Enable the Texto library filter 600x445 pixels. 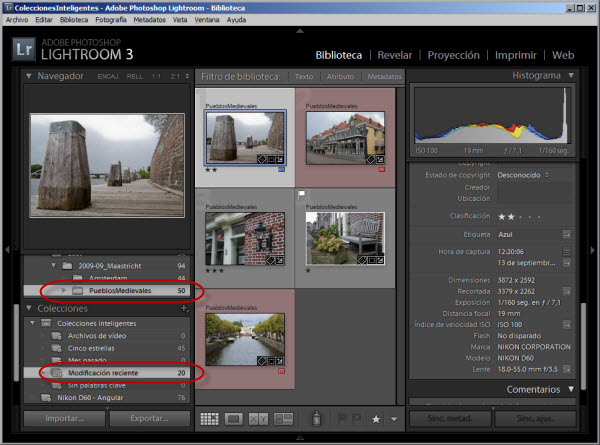[304, 77]
